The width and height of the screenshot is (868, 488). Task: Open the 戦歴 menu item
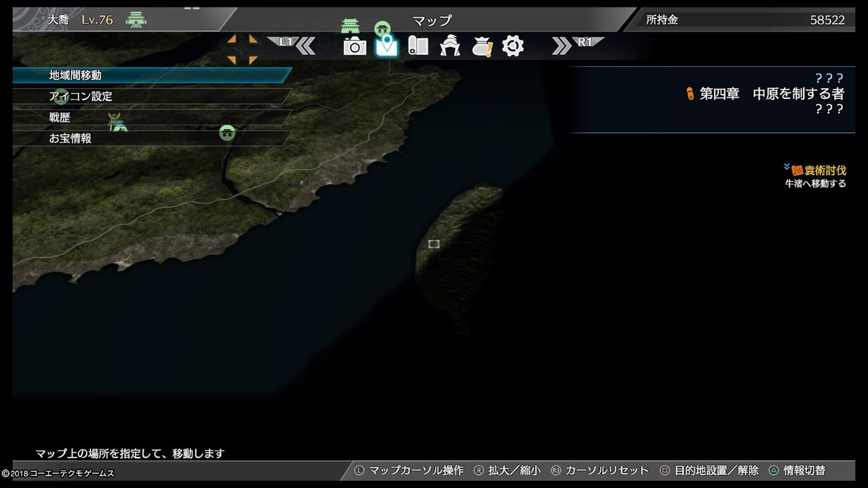point(153,117)
